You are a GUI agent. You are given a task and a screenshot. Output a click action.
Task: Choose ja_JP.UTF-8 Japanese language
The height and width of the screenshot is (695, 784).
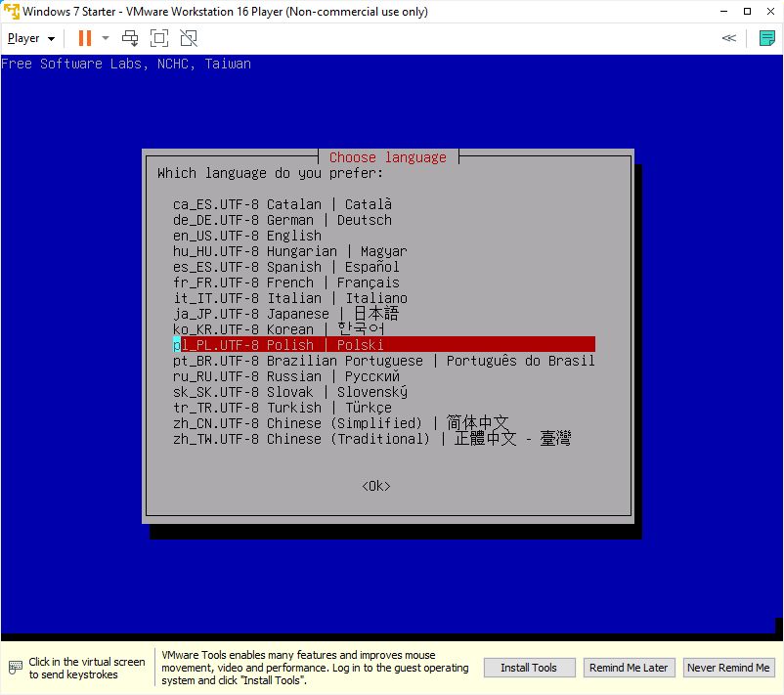click(x=285, y=314)
